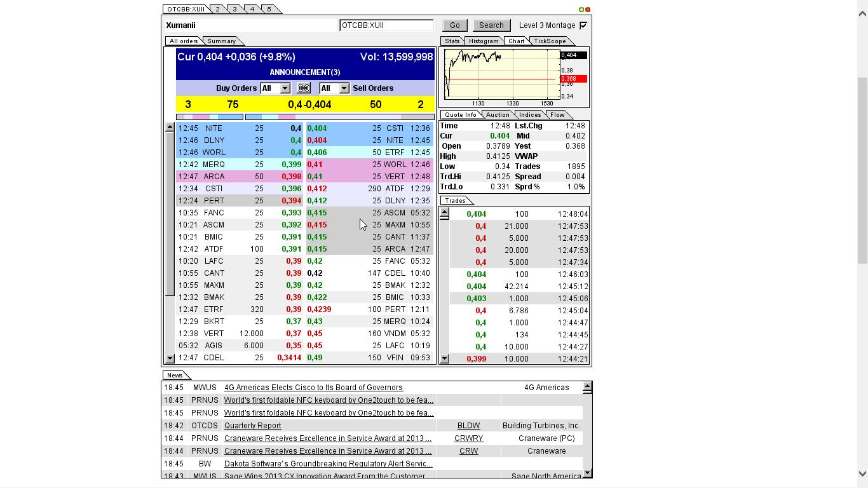Click the 0,4-0,404 spread summary
Viewport: 868px width, 488px height.
[309, 105]
